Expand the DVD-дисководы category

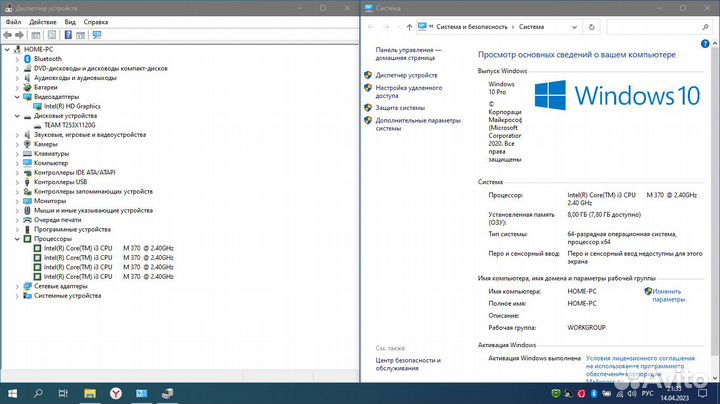point(17,68)
